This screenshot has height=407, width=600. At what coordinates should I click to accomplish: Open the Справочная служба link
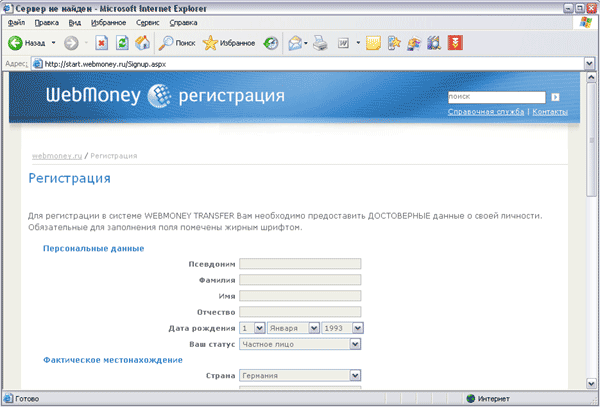tap(486, 112)
